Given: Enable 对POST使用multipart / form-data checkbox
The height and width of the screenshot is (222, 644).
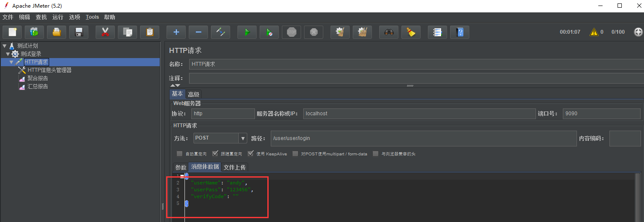Looking at the screenshot, I should 295,154.
